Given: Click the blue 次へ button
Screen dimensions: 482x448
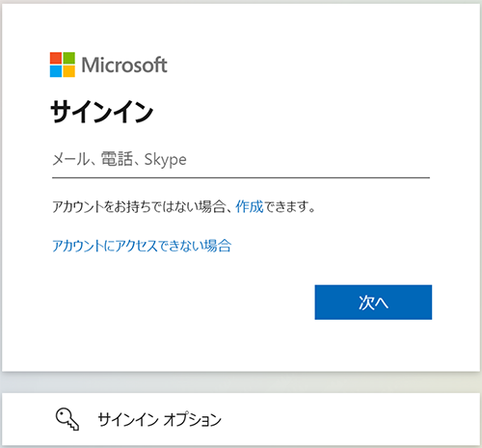Looking at the screenshot, I should 373,303.
